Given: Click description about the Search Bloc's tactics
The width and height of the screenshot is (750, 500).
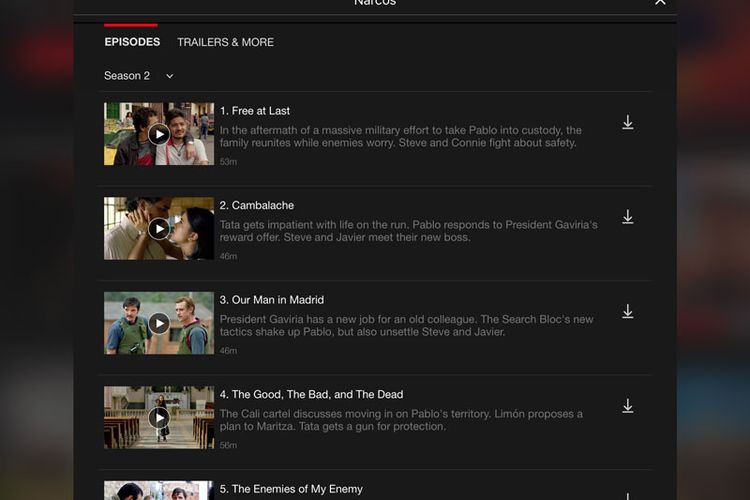Looking at the screenshot, I should pos(407,325).
